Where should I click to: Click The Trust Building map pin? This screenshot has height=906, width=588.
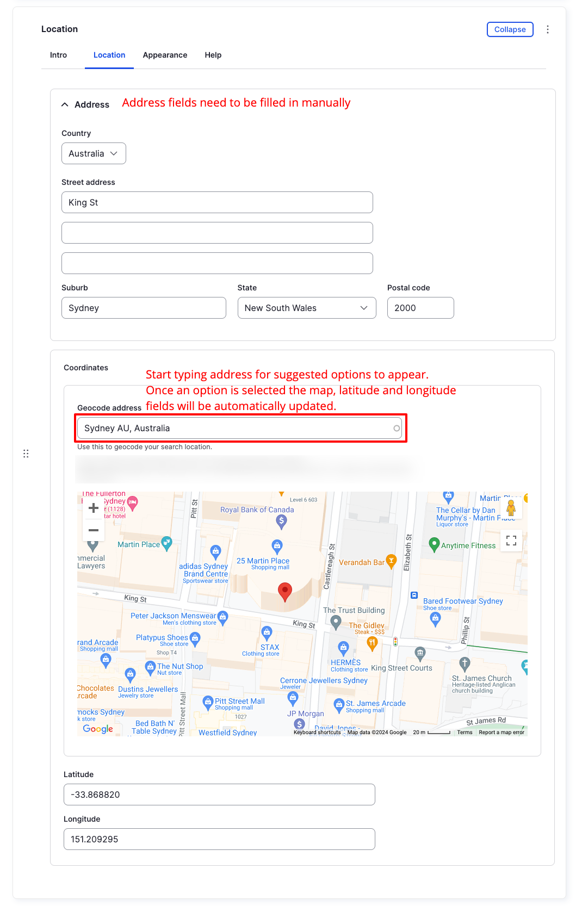pyautogui.click(x=336, y=623)
